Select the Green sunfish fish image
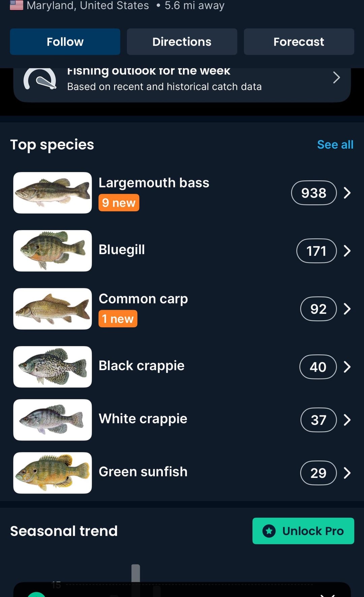 pos(53,473)
